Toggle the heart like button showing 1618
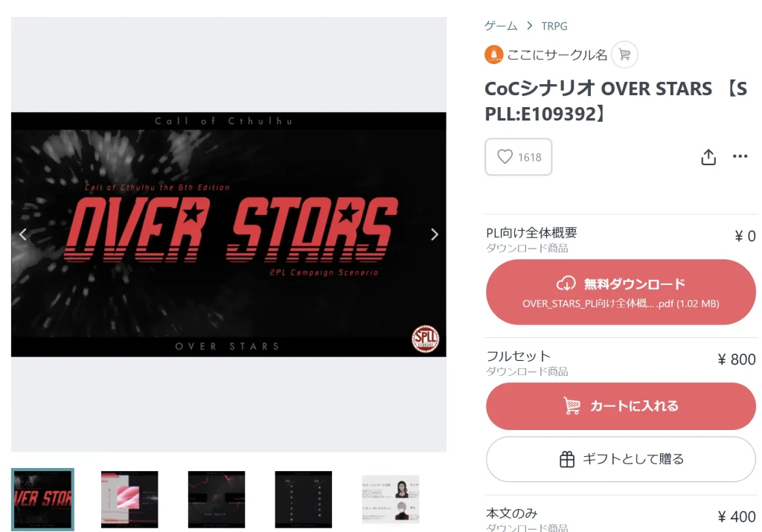Image resolution: width=762 pixels, height=532 pixels. coord(518,157)
